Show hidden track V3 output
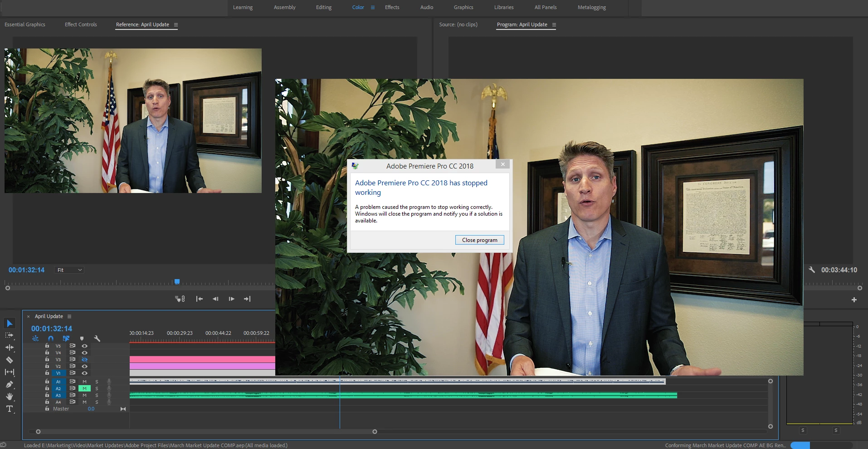The width and height of the screenshot is (868, 449). [x=84, y=359]
